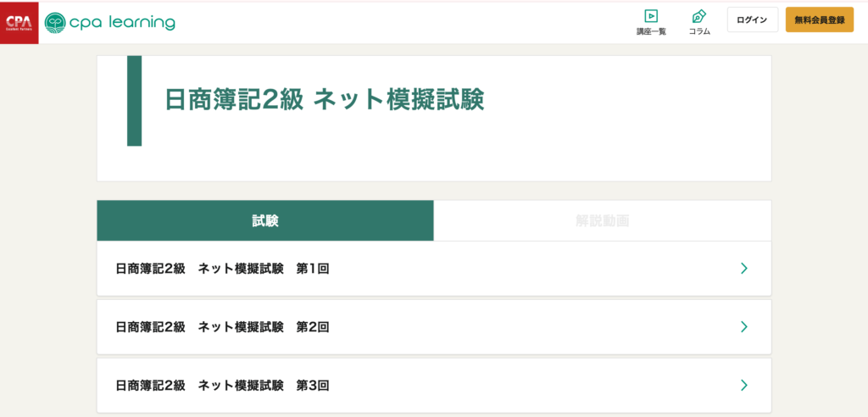
Task: Click the large 日商簿記2級 ネット模擬試験 page heading
Action: (325, 100)
